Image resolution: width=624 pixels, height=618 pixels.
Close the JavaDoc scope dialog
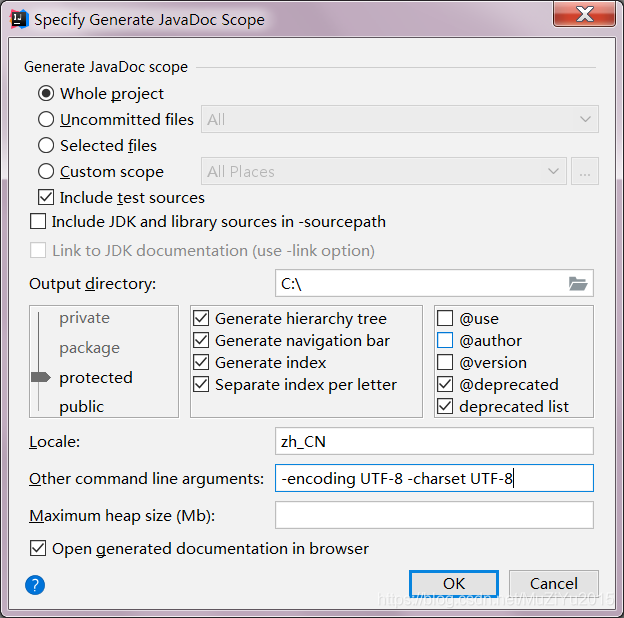[584, 14]
